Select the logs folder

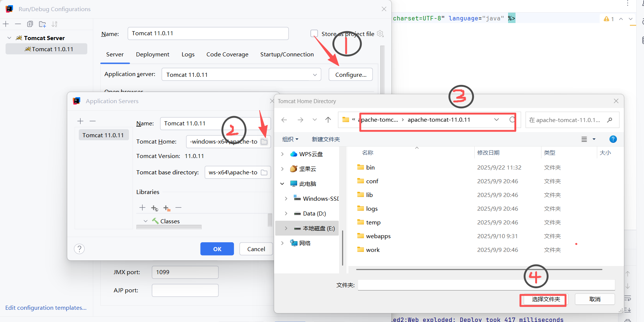click(x=372, y=208)
